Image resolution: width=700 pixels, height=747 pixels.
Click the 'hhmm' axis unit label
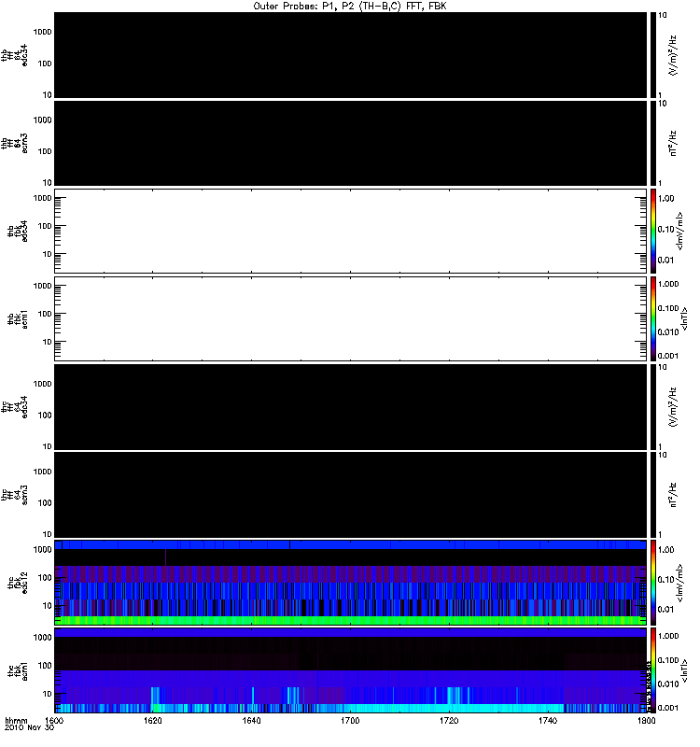tap(16, 720)
